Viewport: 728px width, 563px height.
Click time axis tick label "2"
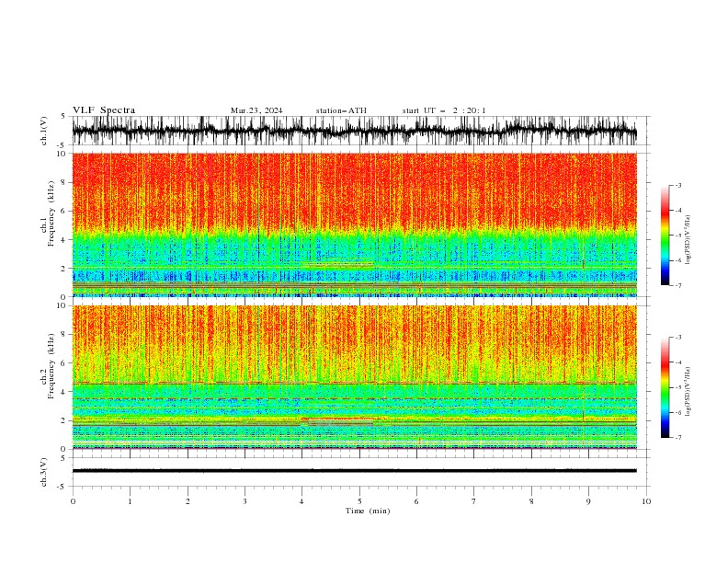(x=188, y=501)
